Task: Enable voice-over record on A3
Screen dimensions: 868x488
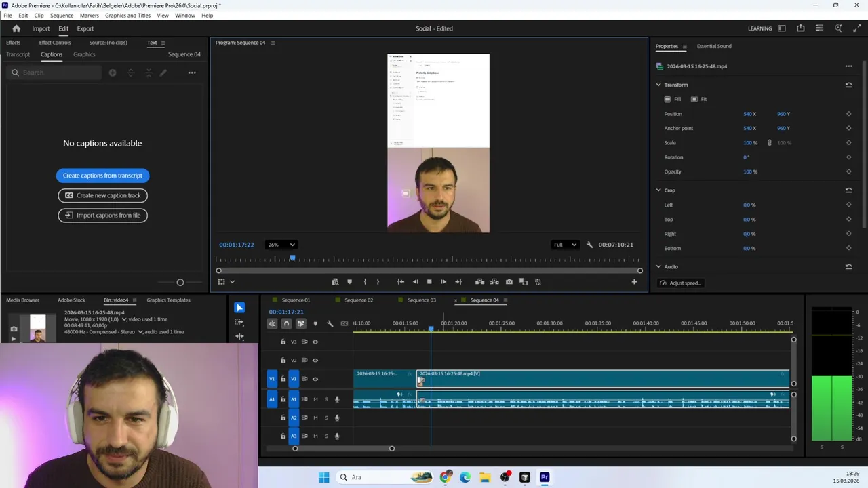Action: coord(337,436)
